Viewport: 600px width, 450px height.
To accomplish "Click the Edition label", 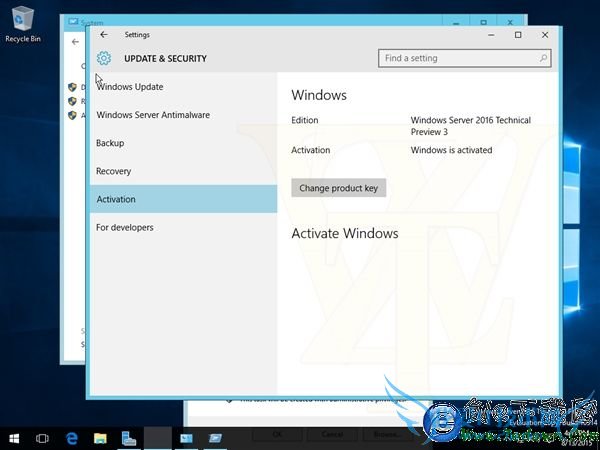I will tap(305, 120).
